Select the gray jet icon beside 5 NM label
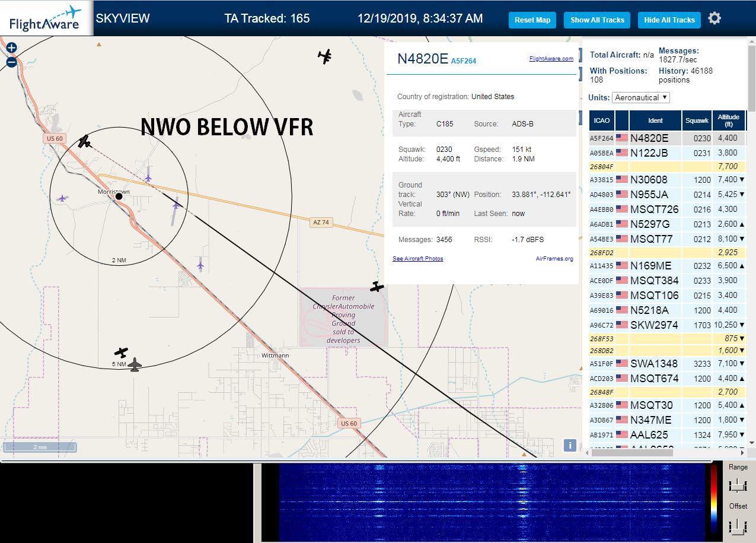This screenshot has width=756, height=543. coord(135,365)
